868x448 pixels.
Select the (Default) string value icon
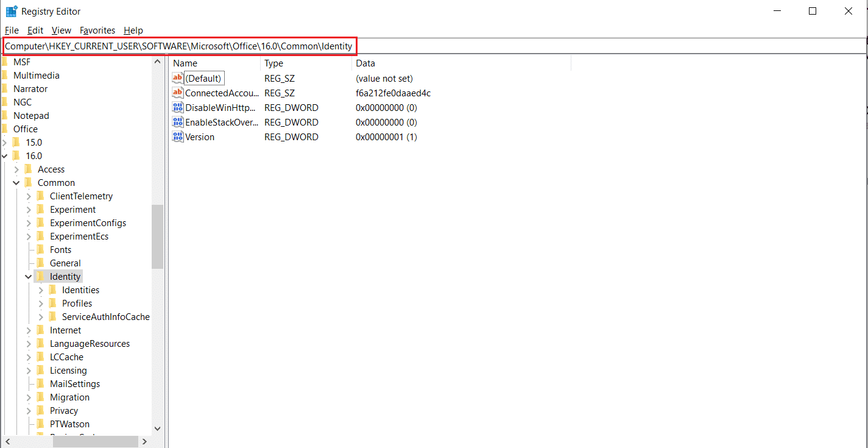pos(178,78)
